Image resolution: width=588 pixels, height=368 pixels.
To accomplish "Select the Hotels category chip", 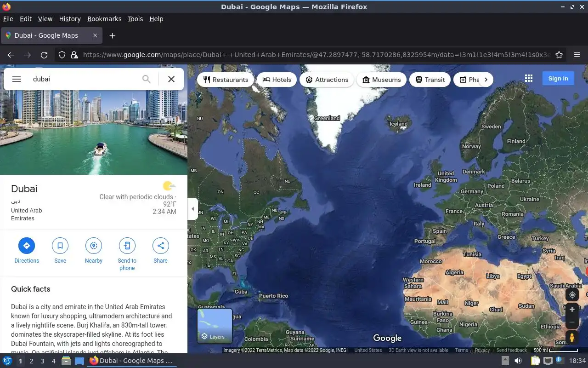I will point(277,80).
